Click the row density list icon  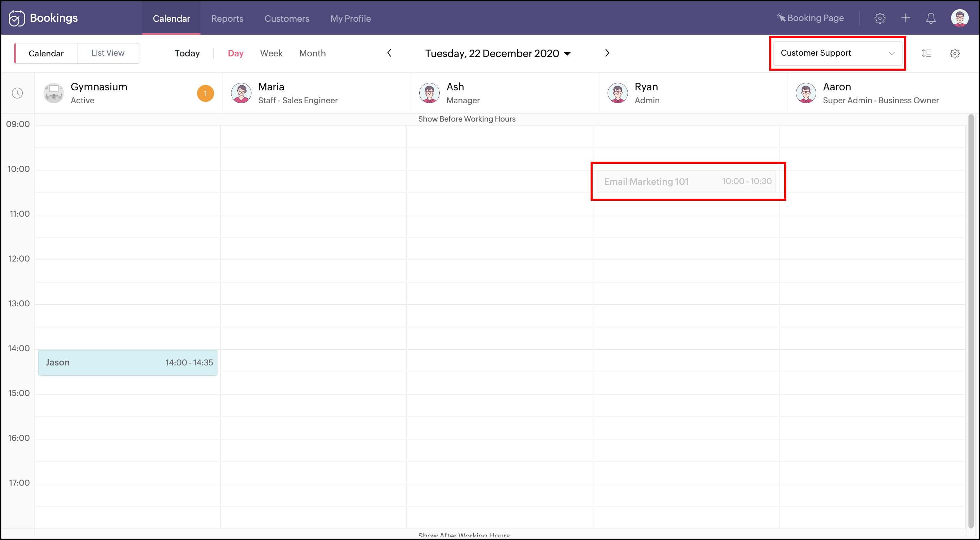tap(926, 53)
